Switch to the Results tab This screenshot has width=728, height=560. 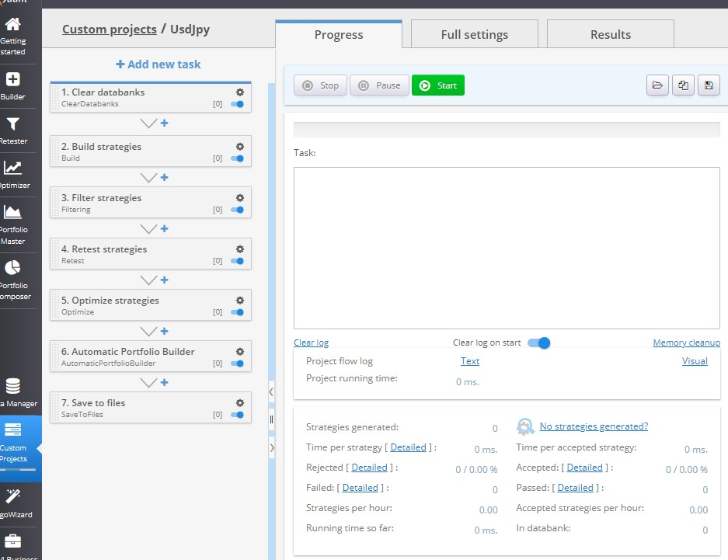tap(610, 34)
